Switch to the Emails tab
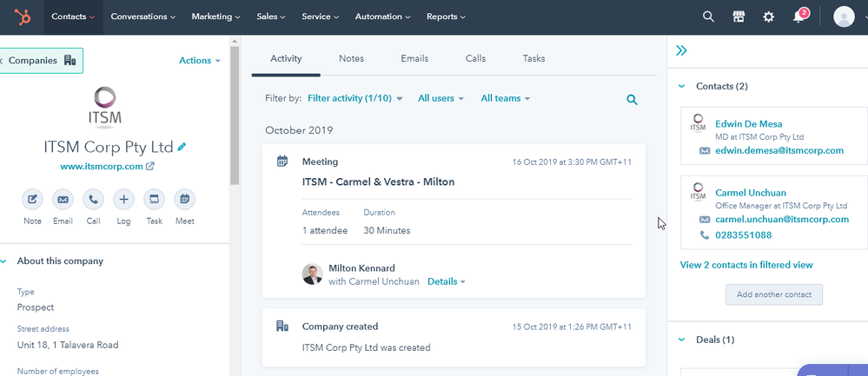The height and width of the screenshot is (376, 868). click(414, 58)
